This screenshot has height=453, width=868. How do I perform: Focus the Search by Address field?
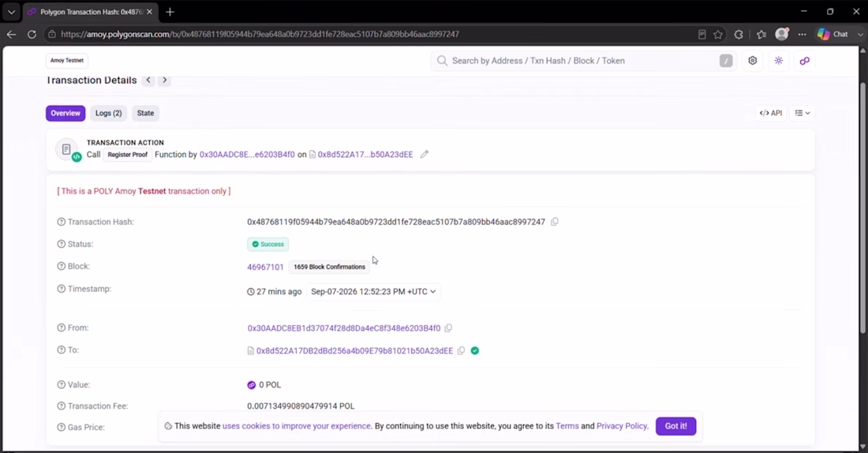[x=584, y=61]
